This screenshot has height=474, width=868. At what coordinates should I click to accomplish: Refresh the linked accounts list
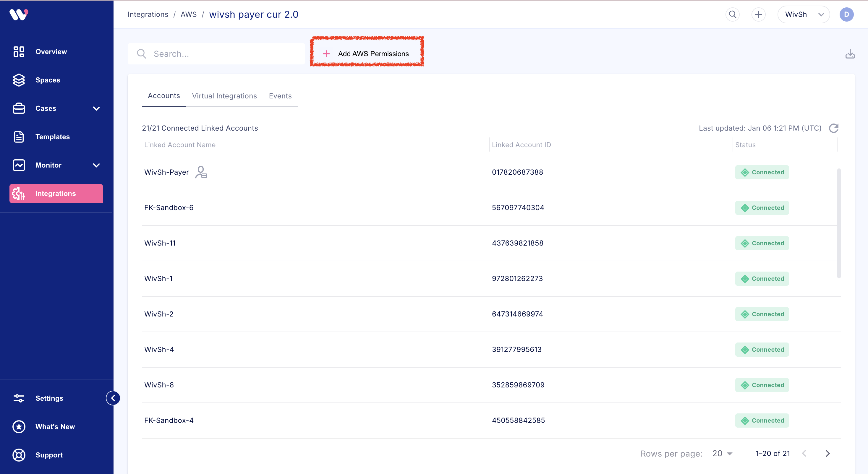(834, 128)
